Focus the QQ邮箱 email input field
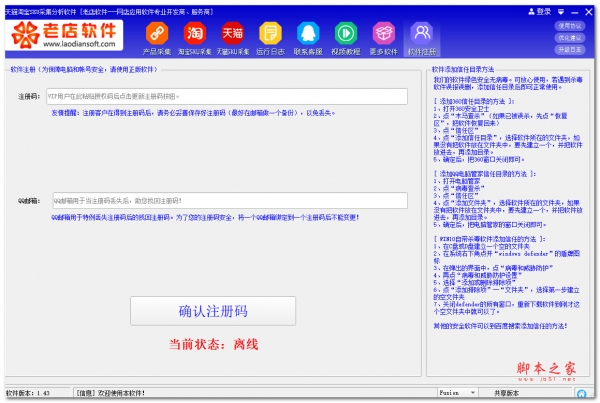Image resolution: width=600 pixels, height=403 pixels. coord(230,201)
